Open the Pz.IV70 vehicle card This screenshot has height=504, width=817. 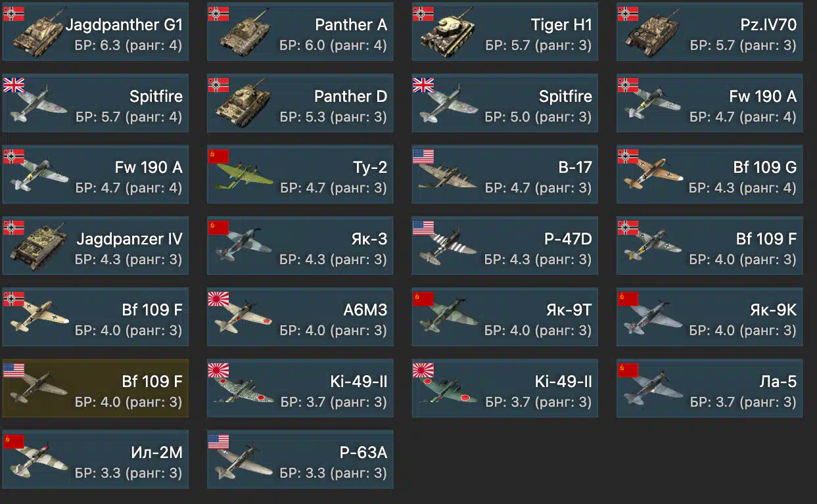(x=710, y=32)
